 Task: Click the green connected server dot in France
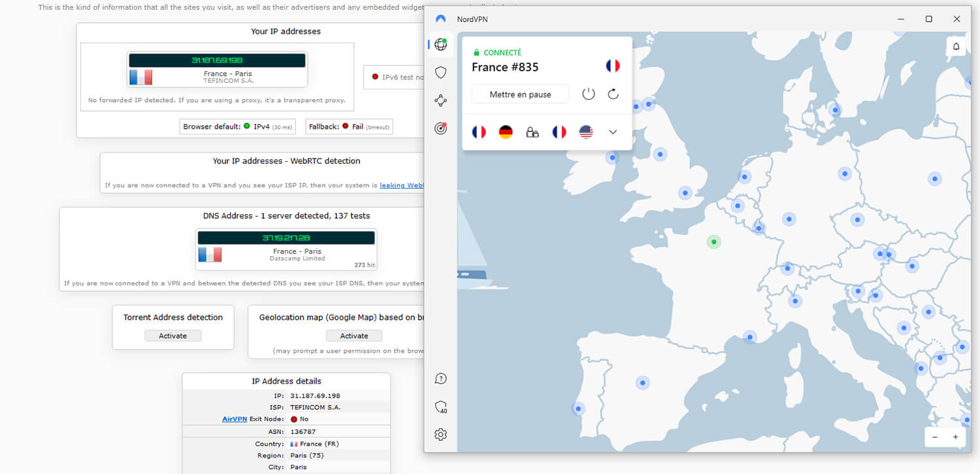[714, 242]
